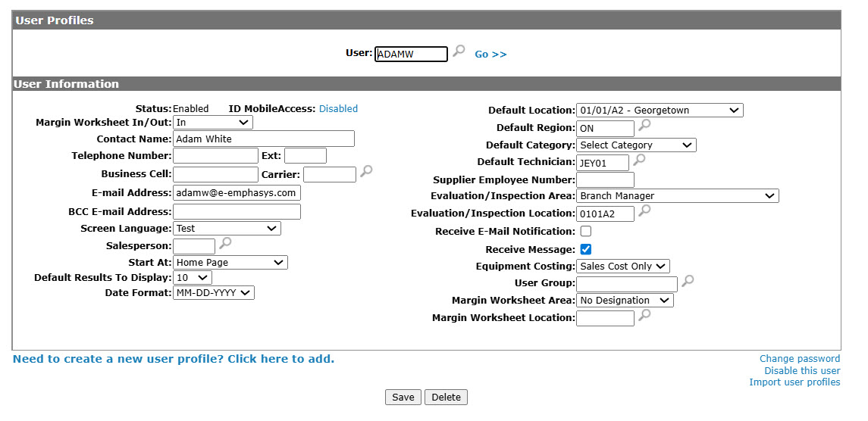
Task: Click the E-mail Address field
Action: tap(237, 192)
